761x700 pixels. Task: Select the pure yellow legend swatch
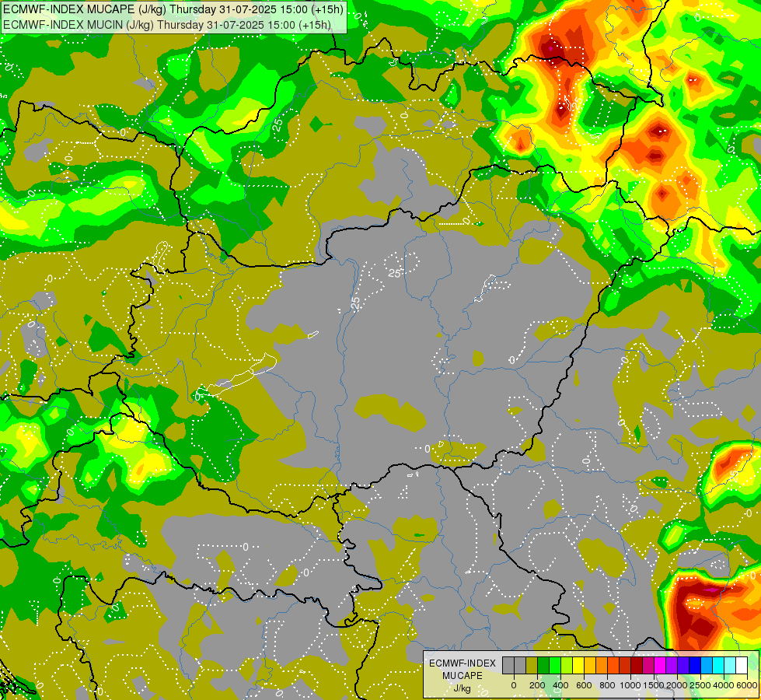[578, 666]
